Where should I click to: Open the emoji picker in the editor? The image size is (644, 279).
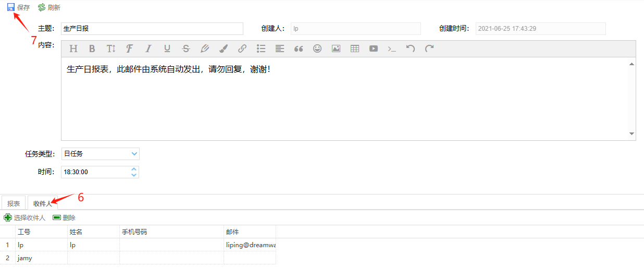pyautogui.click(x=317, y=48)
